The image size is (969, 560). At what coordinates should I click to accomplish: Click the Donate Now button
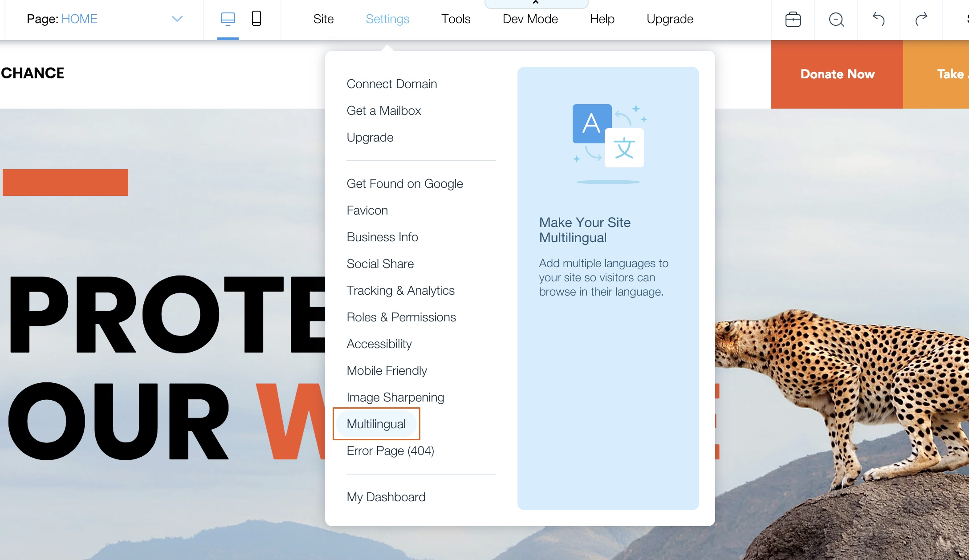click(838, 73)
